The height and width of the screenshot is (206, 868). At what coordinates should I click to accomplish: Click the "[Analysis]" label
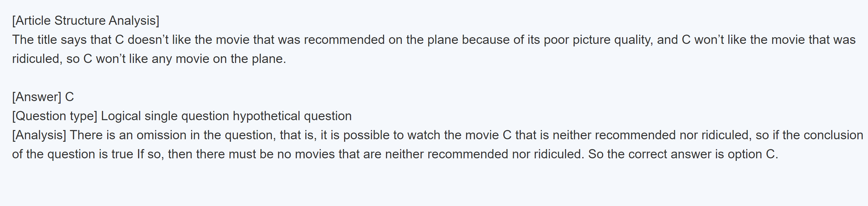pyautogui.click(x=39, y=135)
